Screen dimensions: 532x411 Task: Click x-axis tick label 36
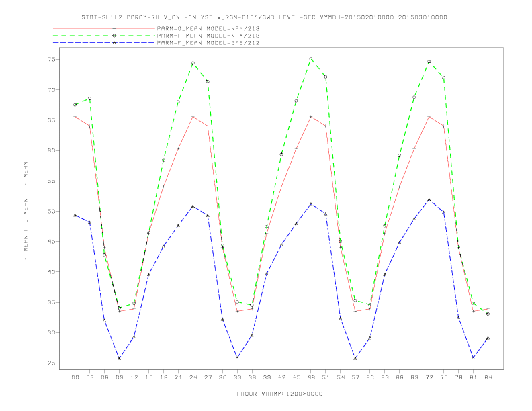(x=252, y=377)
